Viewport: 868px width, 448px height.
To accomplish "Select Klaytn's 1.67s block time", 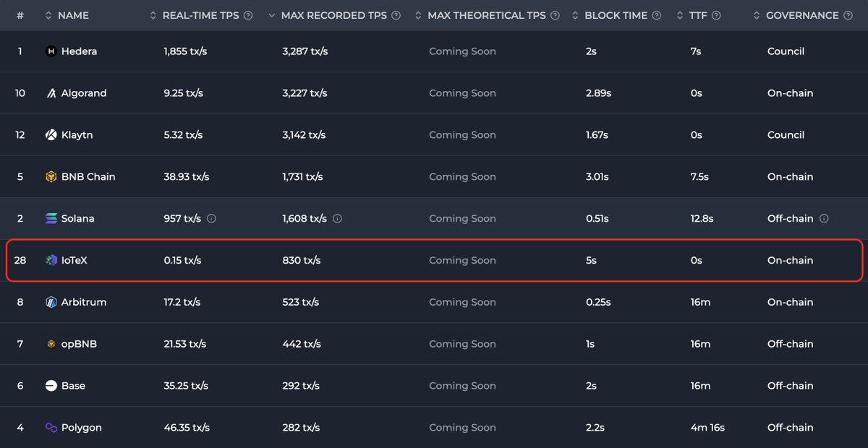I will coord(597,135).
